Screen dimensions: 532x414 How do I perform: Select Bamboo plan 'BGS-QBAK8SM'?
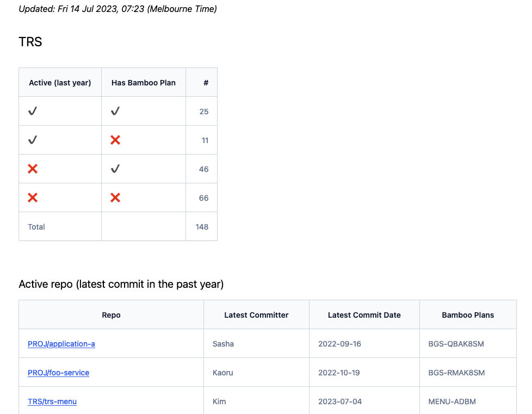(x=456, y=344)
